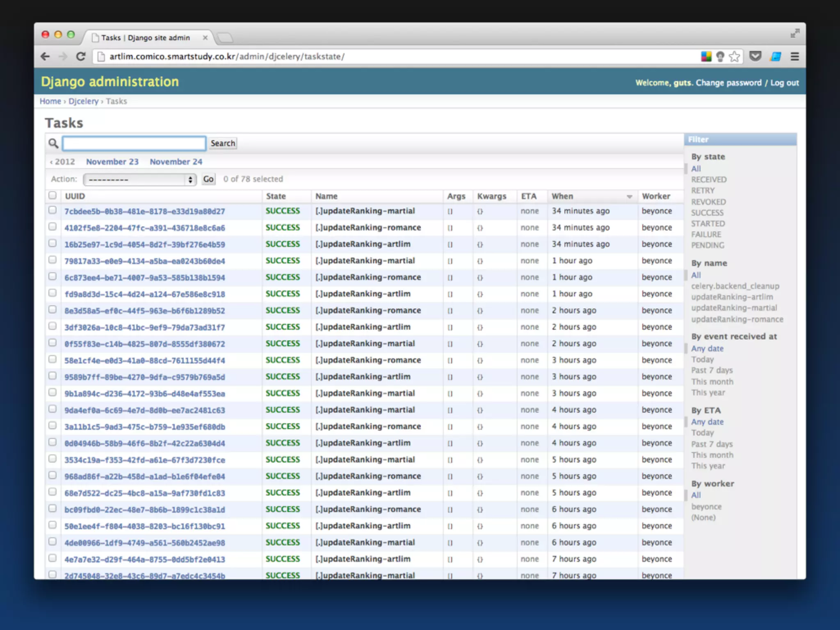The height and width of the screenshot is (630, 840).
Task: Filter tasks by FAILURE state
Action: (x=706, y=235)
